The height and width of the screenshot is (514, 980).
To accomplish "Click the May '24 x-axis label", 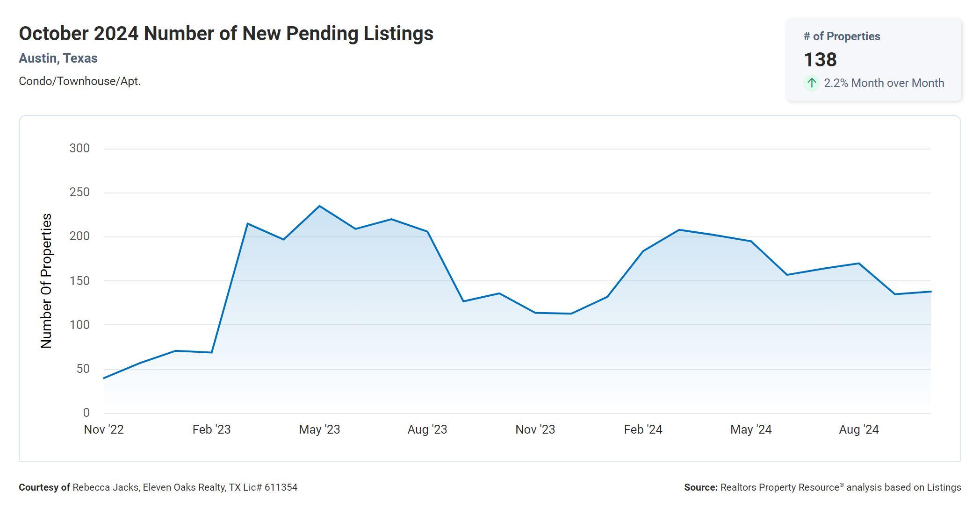I will (x=751, y=429).
